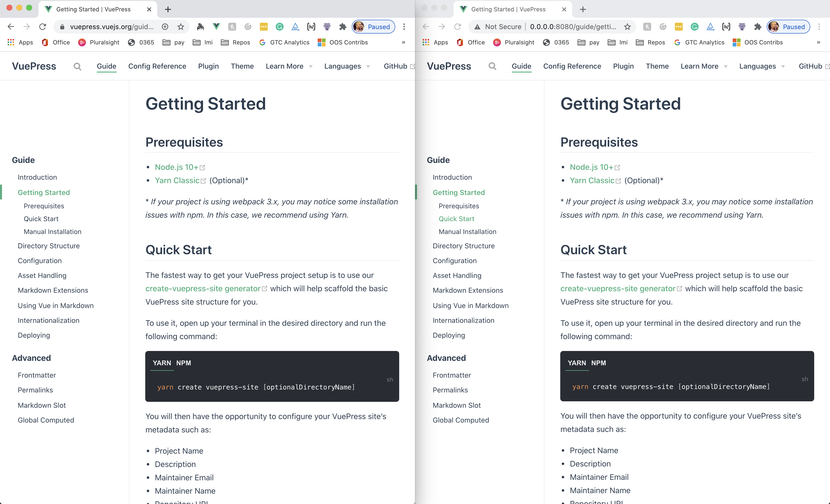Viewport: 830px width, 504px height.
Task: Open Yarn Classic link in right page
Action: point(595,180)
